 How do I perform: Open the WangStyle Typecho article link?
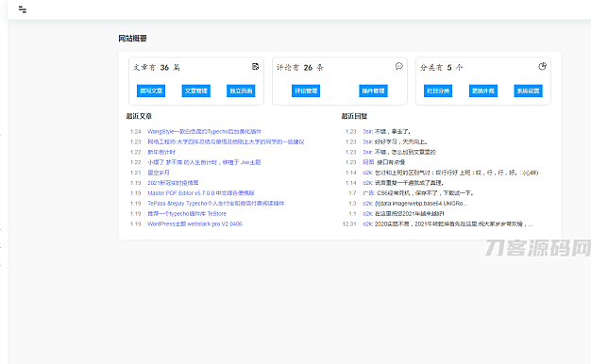(204, 131)
